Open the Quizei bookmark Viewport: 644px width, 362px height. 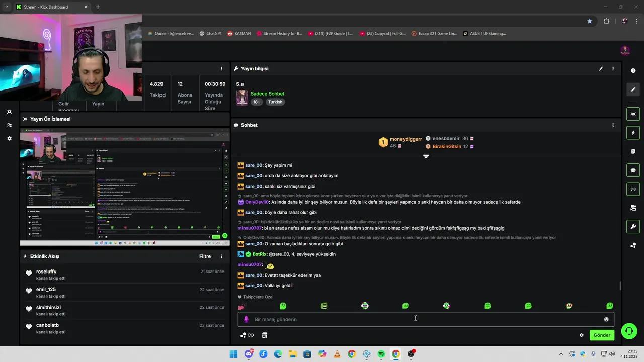[171, 34]
